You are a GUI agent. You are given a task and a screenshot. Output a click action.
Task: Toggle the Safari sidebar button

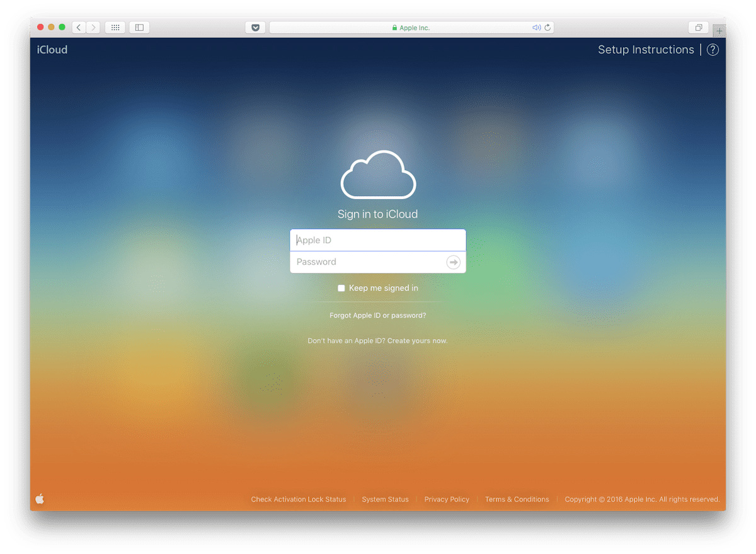click(139, 28)
